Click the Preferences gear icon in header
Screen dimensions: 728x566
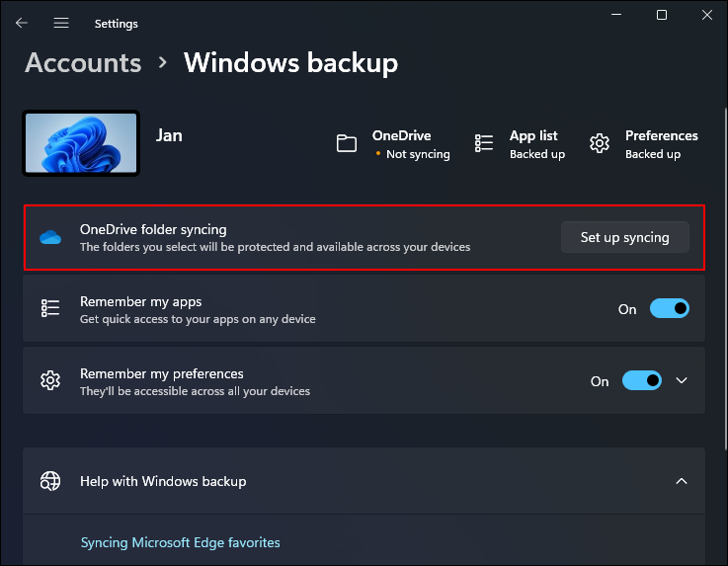tap(600, 144)
